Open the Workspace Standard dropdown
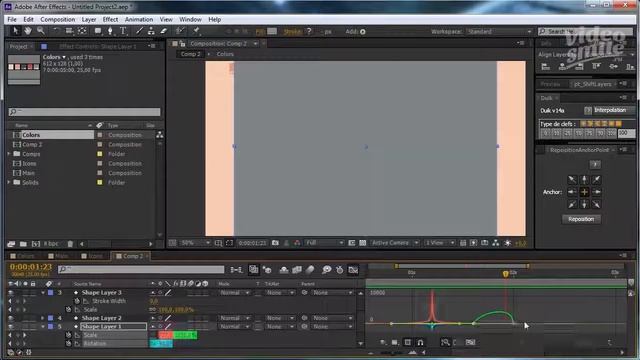640x360 pixels. pyautogui.click(x=499, y=31)
